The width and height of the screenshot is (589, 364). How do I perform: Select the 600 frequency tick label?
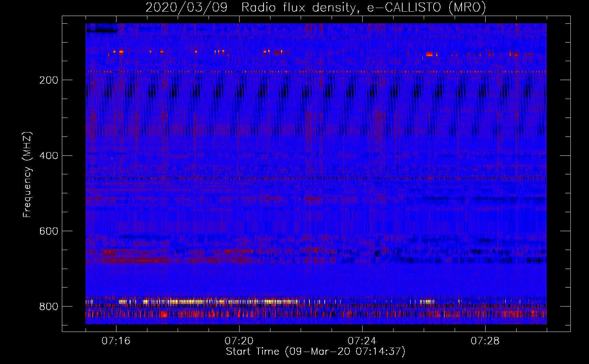tap(49, 232)
